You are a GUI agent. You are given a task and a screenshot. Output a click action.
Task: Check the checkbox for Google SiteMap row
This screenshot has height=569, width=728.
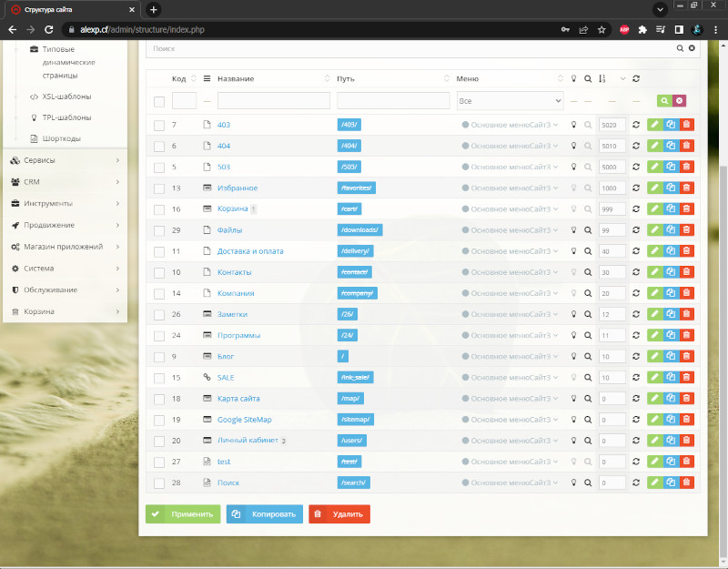coord(159,421)
